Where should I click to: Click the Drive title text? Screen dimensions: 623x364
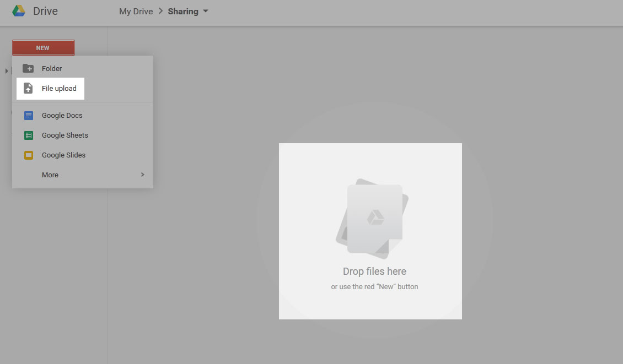pos(45,11)
